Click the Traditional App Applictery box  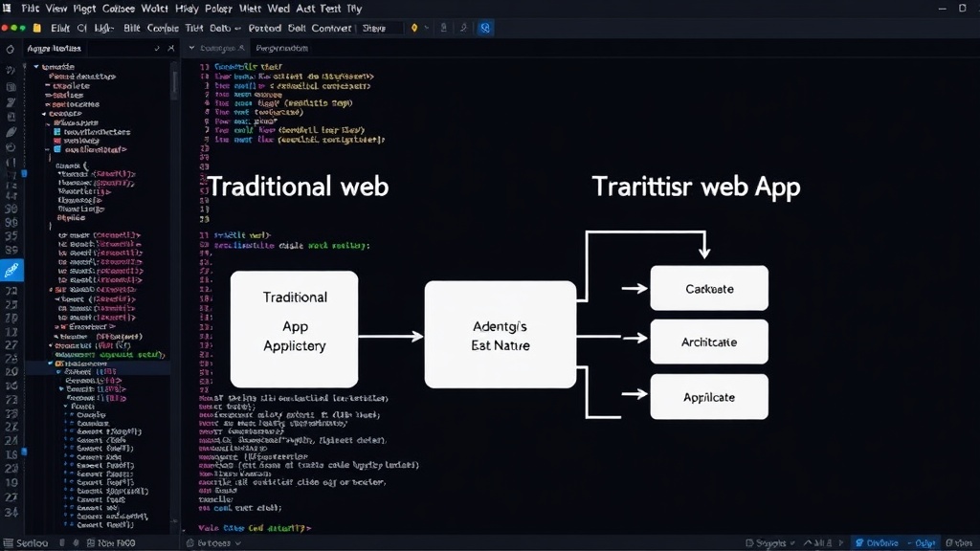click(295, 329)
